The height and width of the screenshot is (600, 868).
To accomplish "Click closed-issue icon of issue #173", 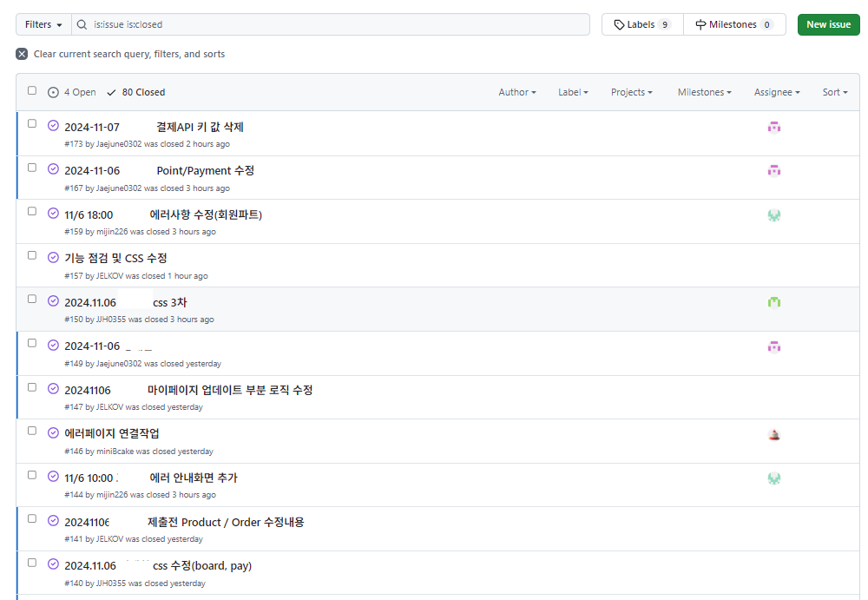I will click(53, 125).
